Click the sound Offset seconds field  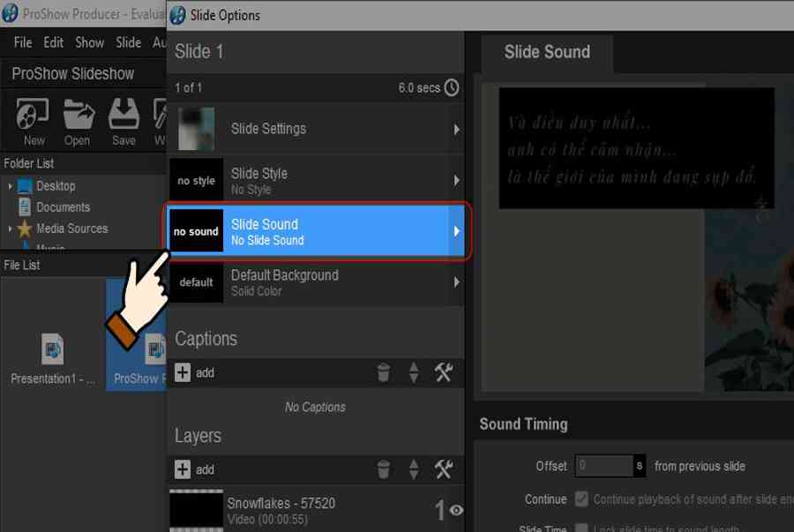604,466
